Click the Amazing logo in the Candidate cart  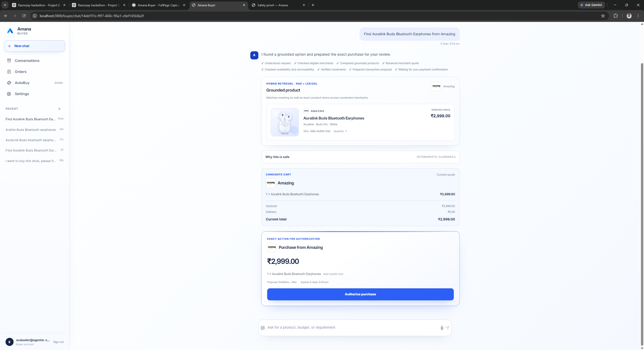click(x=270, y=183)
